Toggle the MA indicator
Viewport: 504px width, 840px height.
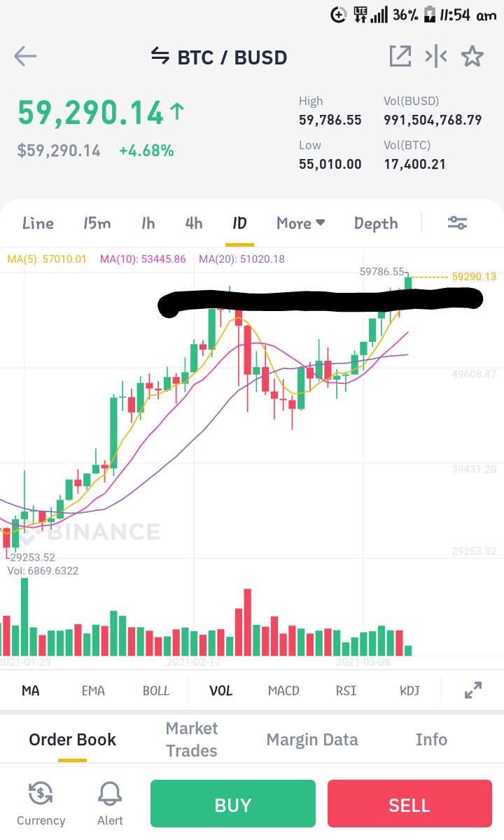click(x=31, y=691)
